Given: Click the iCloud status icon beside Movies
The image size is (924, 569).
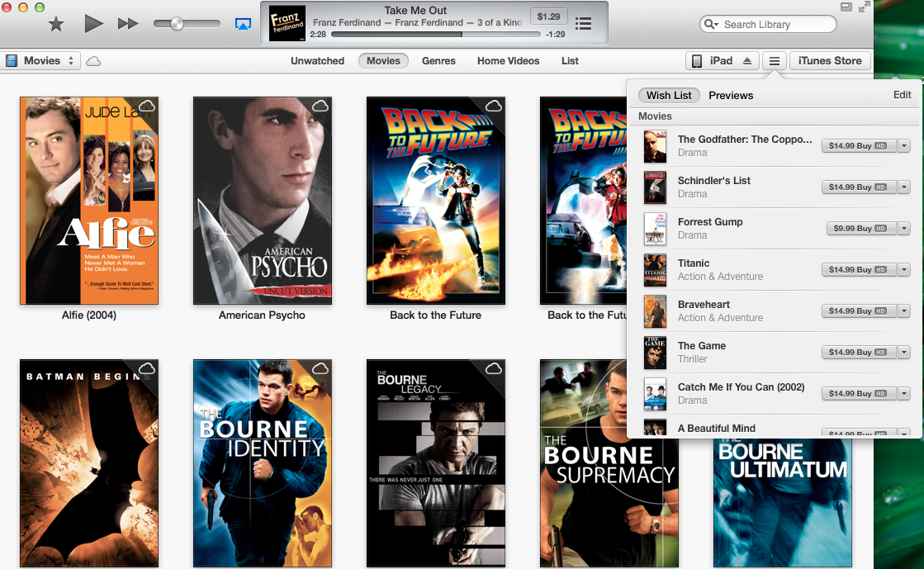Looking at the screenshot, I should pos(93,61).
